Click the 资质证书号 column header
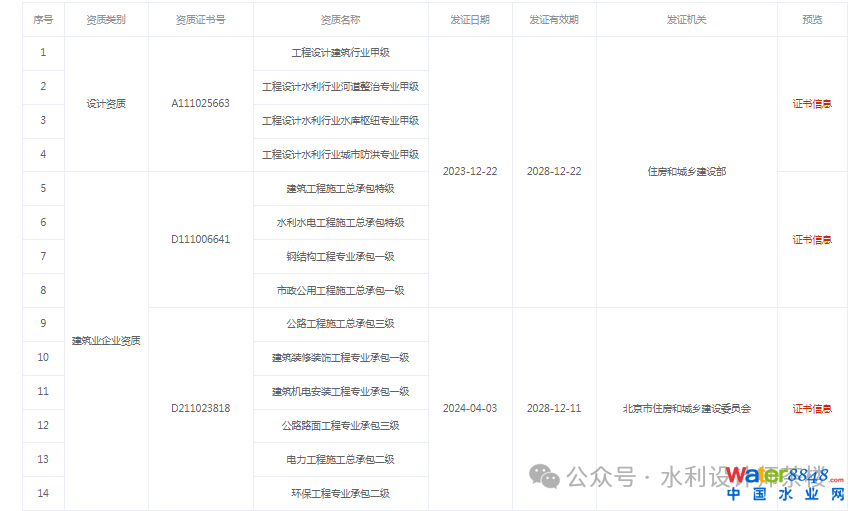 tap(200, 19)
